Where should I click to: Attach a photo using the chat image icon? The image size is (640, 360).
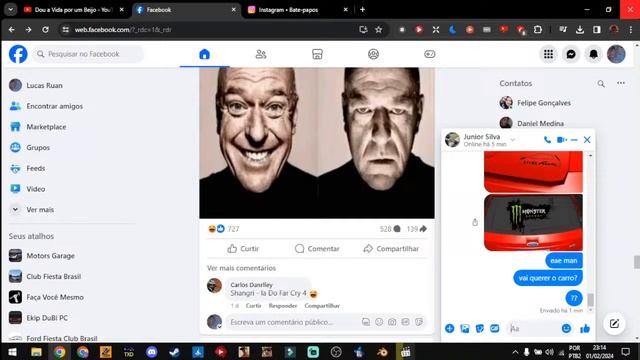[464, 328]
